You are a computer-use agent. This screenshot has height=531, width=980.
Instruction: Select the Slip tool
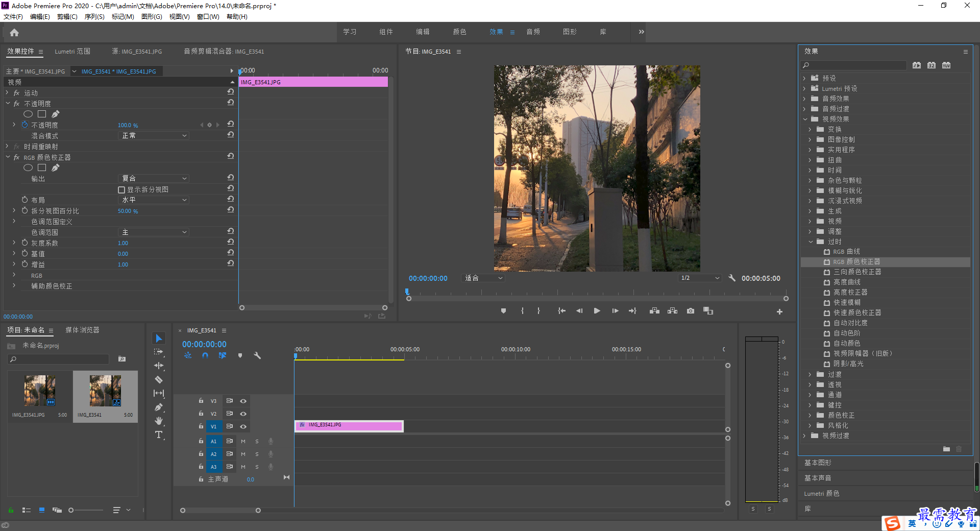[159, 393]
